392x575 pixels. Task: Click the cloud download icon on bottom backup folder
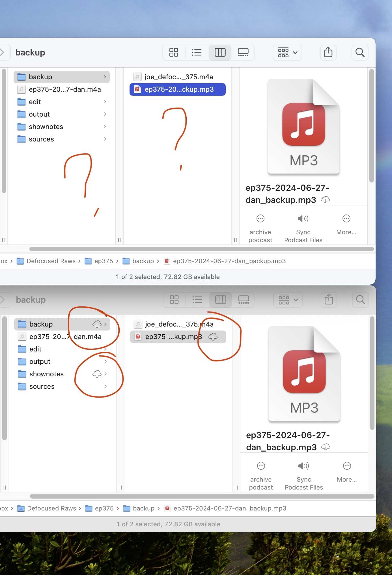coord(97,324)
